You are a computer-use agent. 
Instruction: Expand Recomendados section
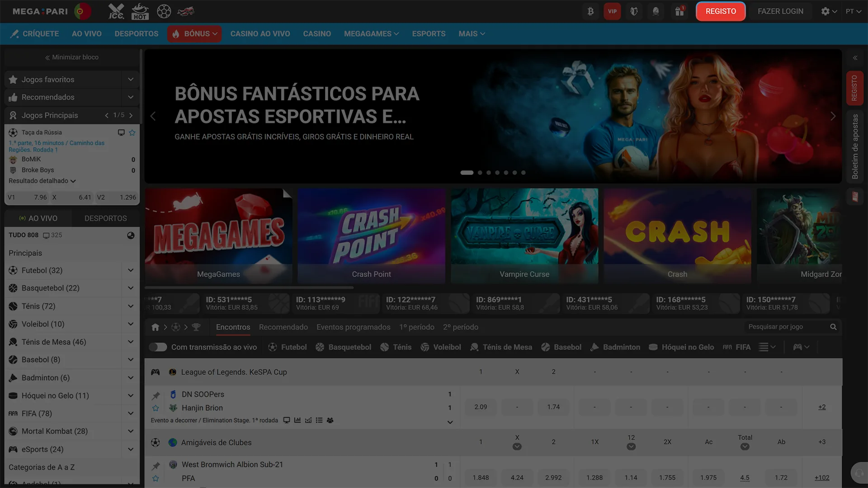tap(131, 97)
